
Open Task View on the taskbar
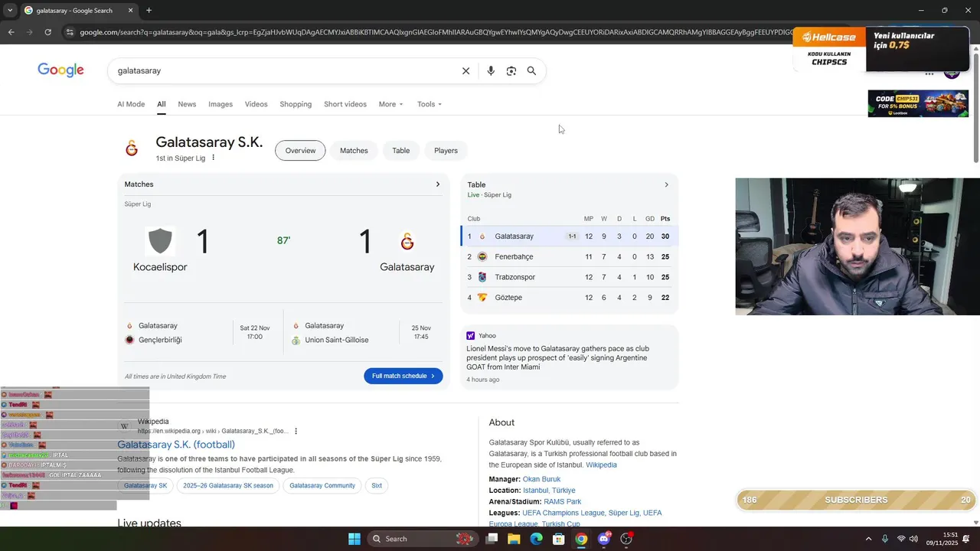(x=492, y=539)
